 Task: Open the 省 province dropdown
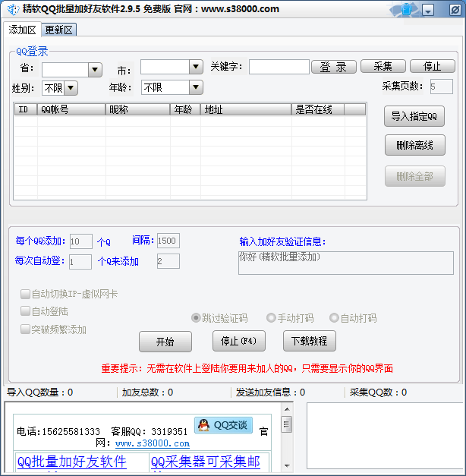click(x=94, y=70)
